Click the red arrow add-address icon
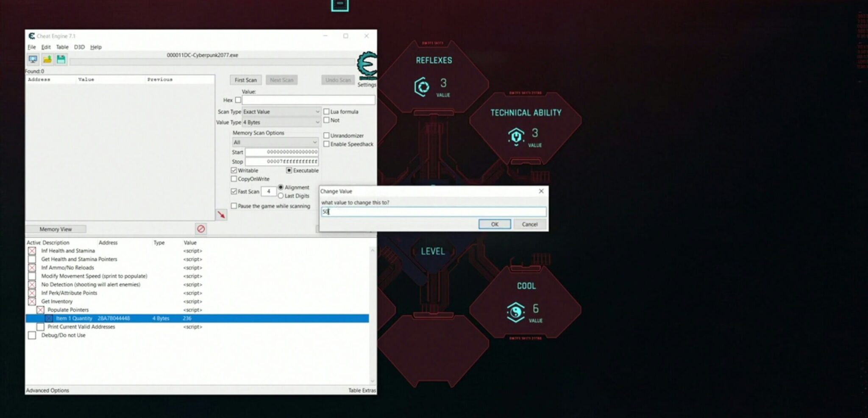The height and width of the screenshot is (418, 868). pyautogui.click(x=221, y=215)
